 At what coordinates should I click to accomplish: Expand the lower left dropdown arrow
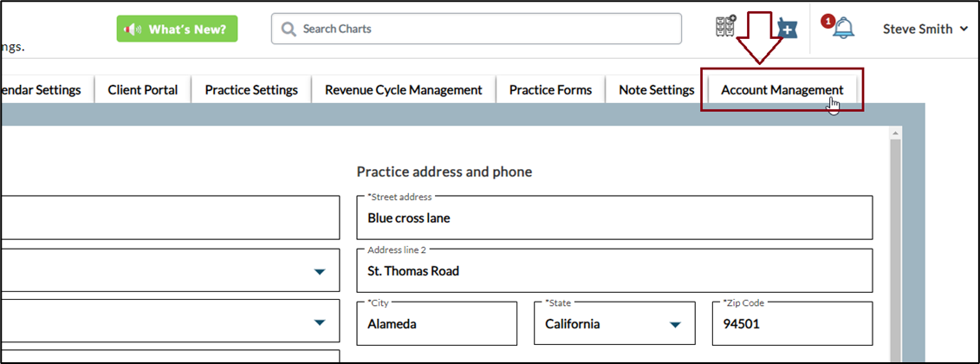(320, 323)
